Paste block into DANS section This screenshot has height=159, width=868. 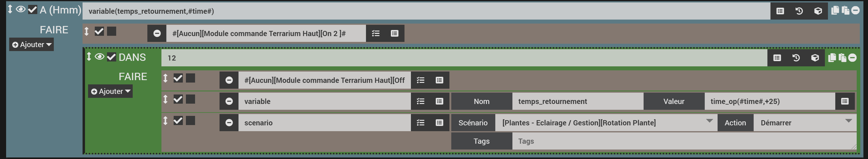[x=842, y=58]
